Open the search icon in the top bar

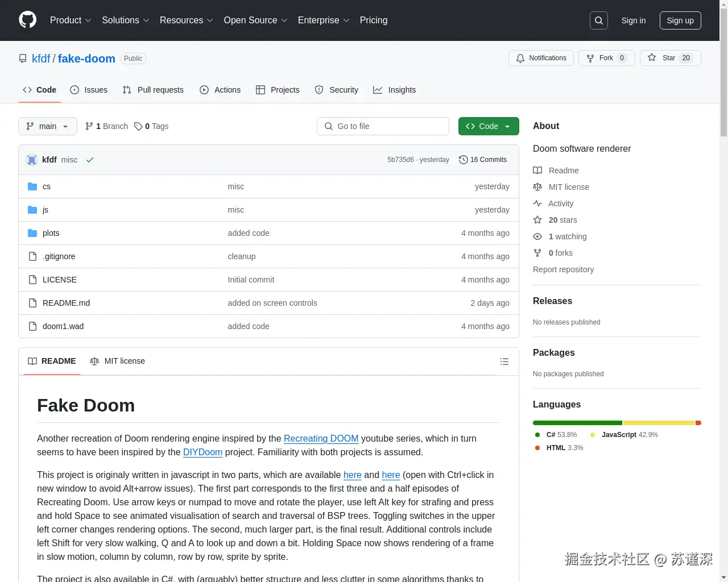pos(598,20)
